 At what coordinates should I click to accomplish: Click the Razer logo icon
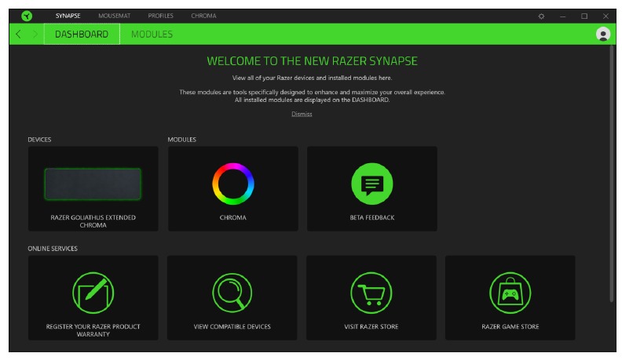click(x=27, y=16)
